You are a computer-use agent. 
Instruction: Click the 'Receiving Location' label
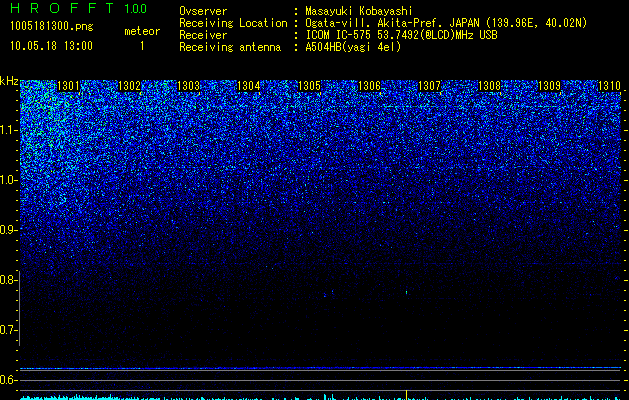click(233, 23)
